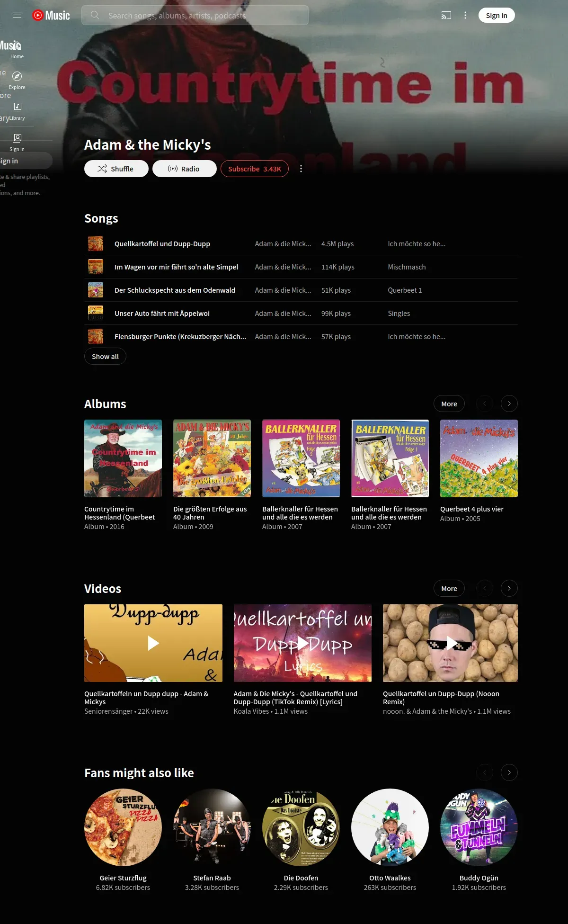Viewport: 568px width, 924px height.
Task: Open Explore in the sidebar
Action: [x=17, y=81]
